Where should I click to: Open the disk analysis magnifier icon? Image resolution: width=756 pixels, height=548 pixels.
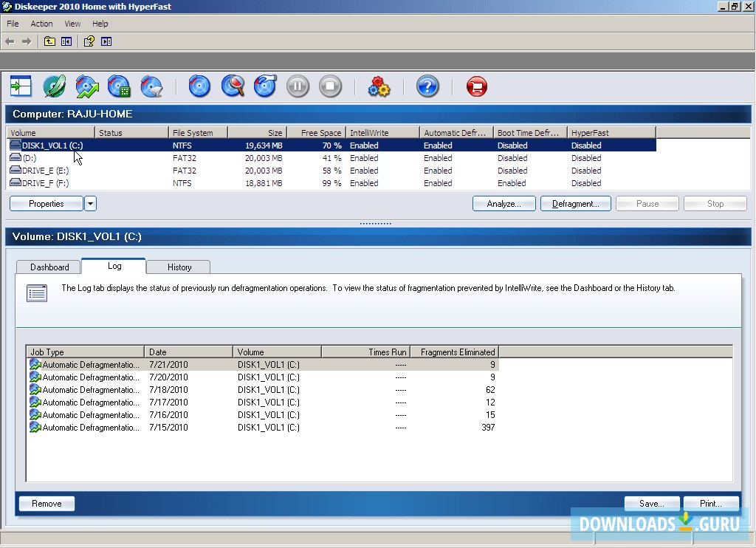point(233,86)
